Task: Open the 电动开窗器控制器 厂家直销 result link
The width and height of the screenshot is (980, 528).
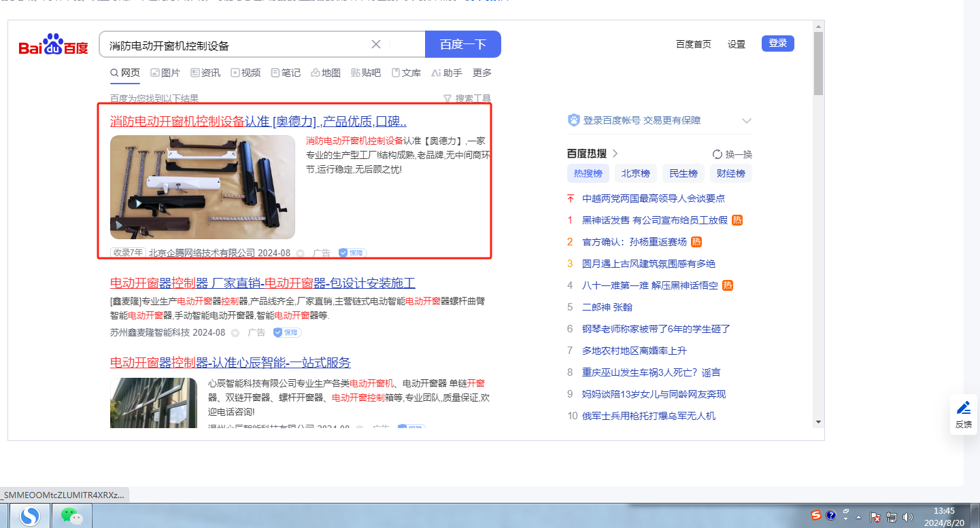Action: point(263,283)
